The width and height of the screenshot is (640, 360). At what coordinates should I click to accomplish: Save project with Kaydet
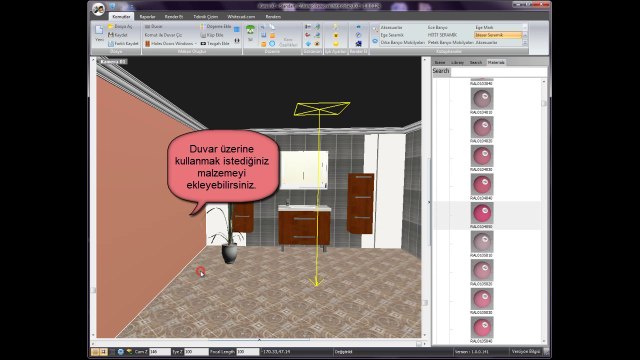tap(118, 35)
